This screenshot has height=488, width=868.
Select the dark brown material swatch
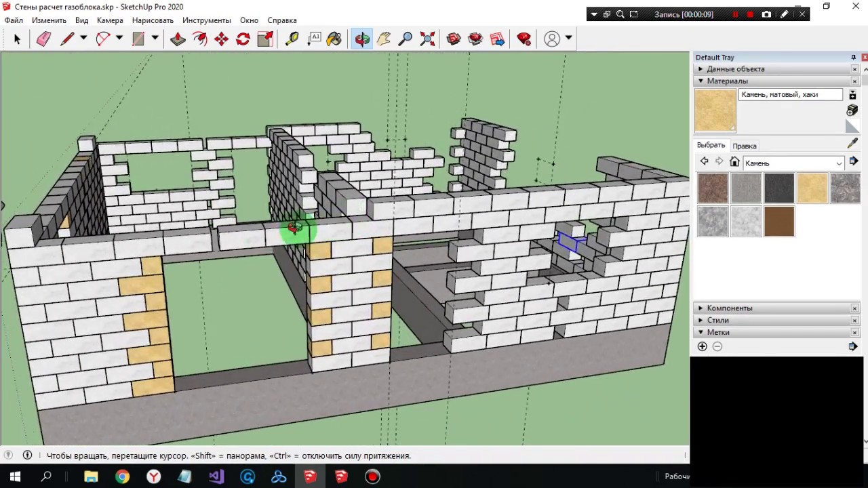coord(778,222)
